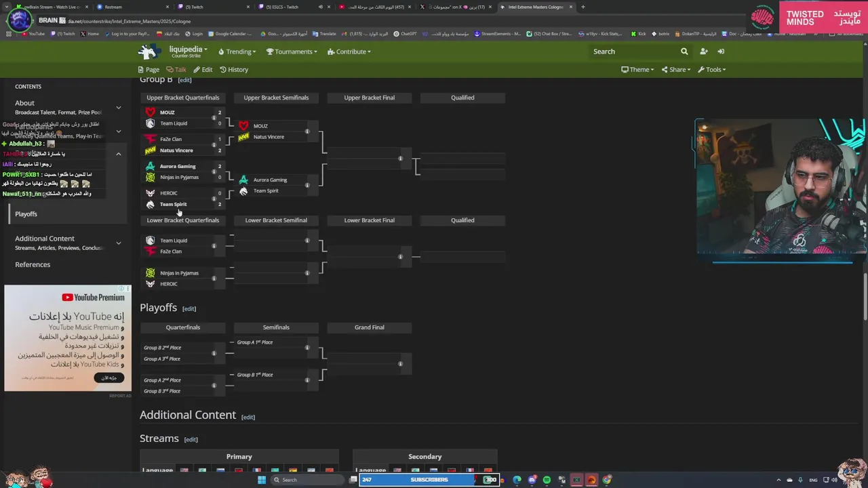Click the Grand Final column header
868x488 pixels.
tap(370, 327)
